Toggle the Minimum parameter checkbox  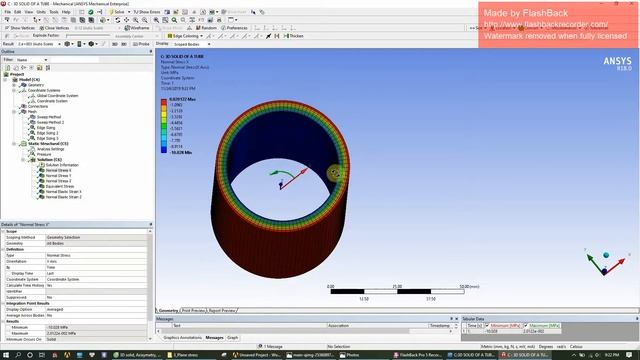pos(8,327)
